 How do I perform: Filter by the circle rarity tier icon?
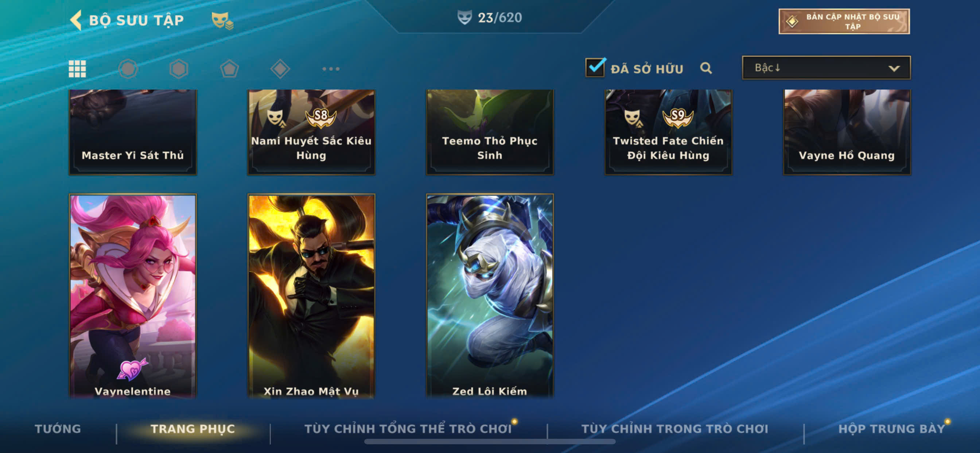[x=128, y=69]
